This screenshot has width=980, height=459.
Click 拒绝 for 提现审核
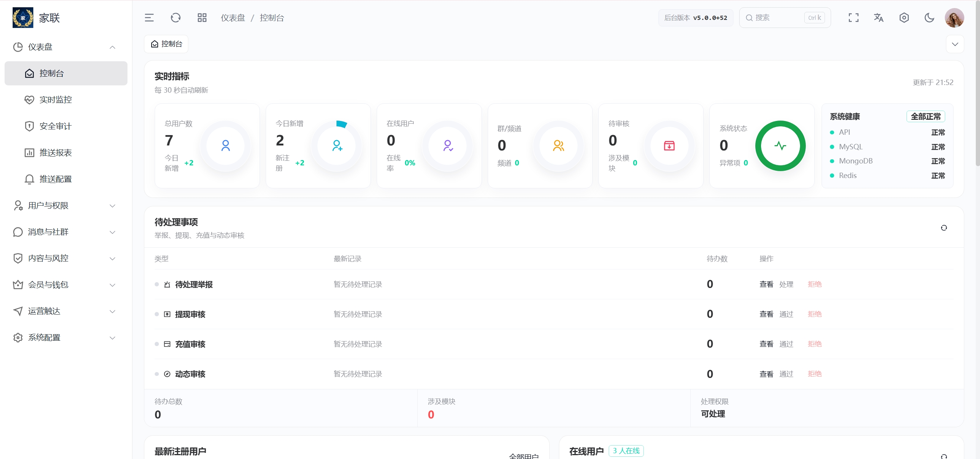tap(815, 314)
